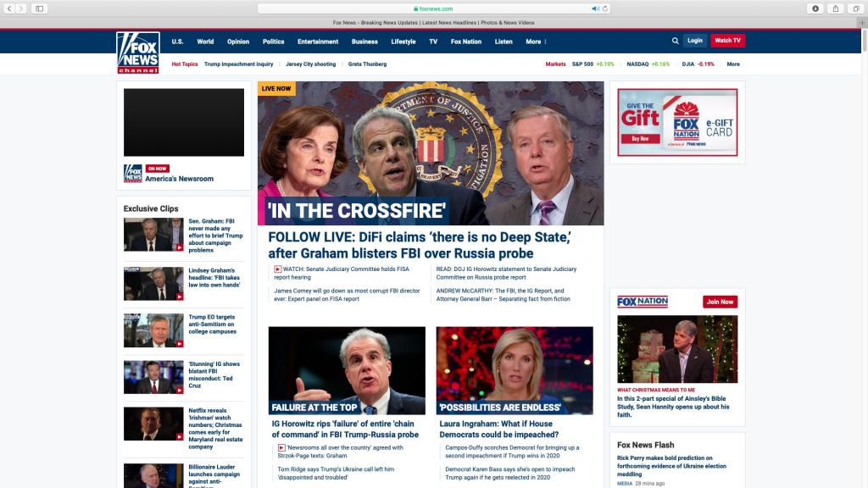Screen dimensions: 868x488
Task: Open a new tab with plus button
Action: click(862, 23)
